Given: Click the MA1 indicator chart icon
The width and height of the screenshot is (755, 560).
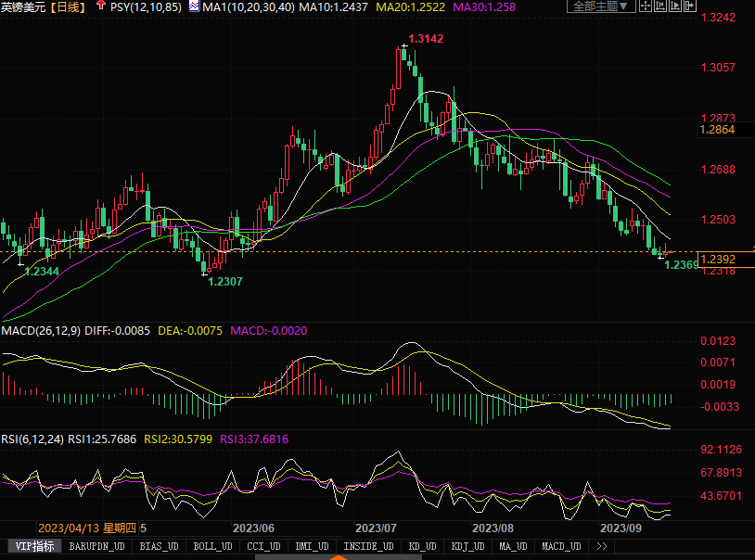Looking at the screenshot, I should click(194, 6).
